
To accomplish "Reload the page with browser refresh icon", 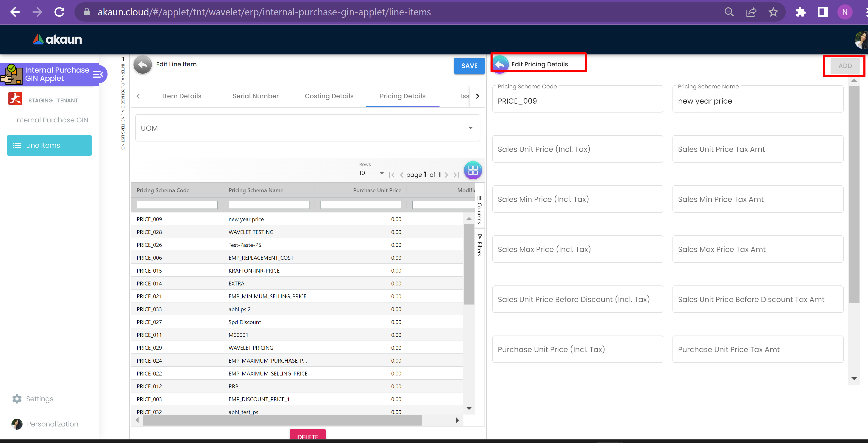I will coord(60,12).
